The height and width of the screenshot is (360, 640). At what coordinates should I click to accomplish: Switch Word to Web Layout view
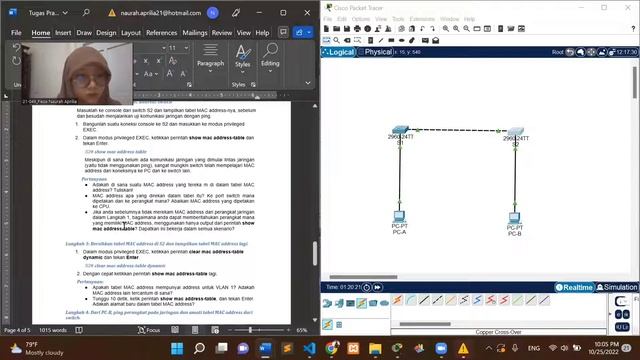click(215, 330)
